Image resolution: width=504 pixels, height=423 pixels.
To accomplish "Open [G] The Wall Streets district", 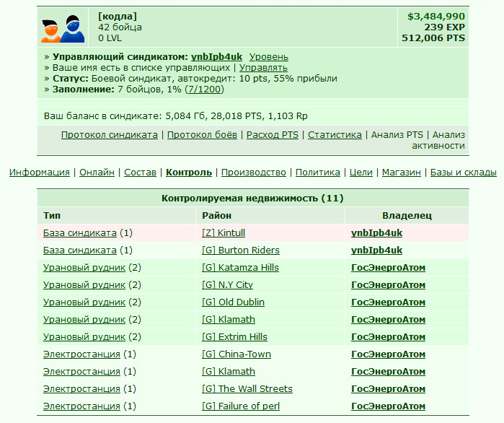I will (247, 389).
